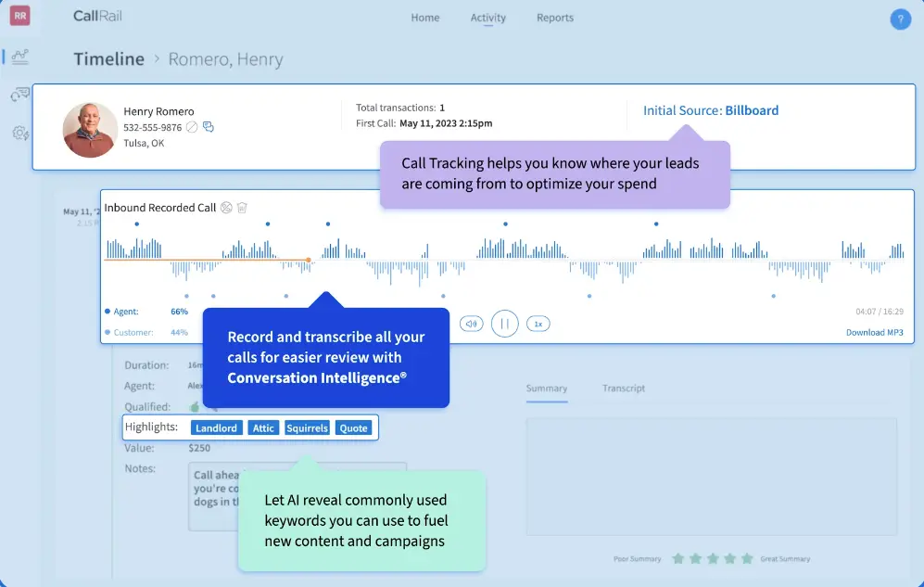924x587 pixels.
Task: Open the RR account avatar
Action: pyautogui.click(x=20, y=16)
